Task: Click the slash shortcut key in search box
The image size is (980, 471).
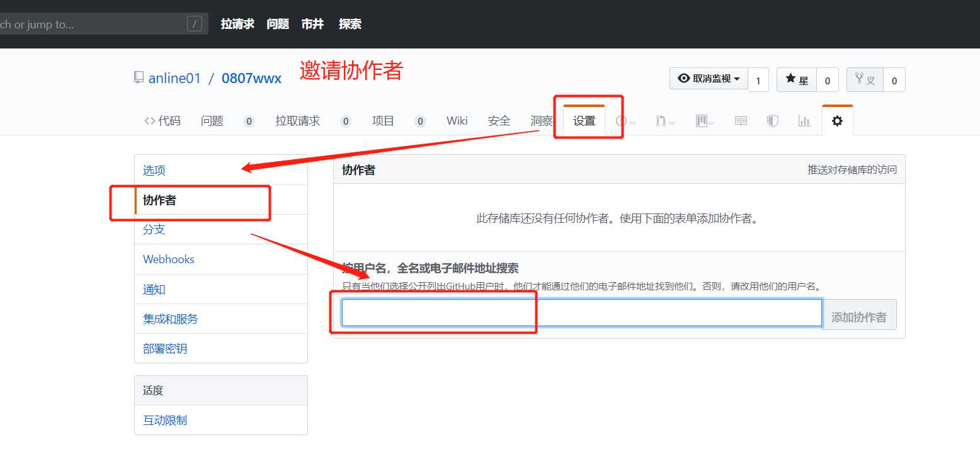Action: [195, 25]
